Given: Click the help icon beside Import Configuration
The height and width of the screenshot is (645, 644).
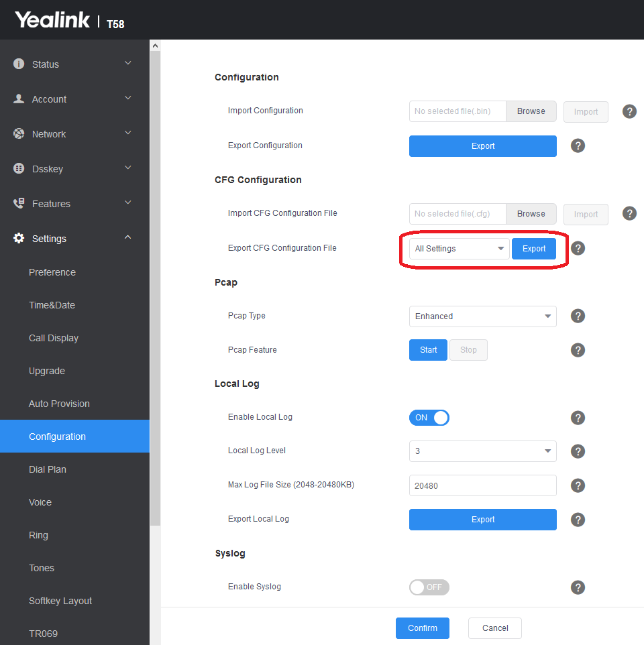Looking at the screenshot, I should click(x=629, y=111).
